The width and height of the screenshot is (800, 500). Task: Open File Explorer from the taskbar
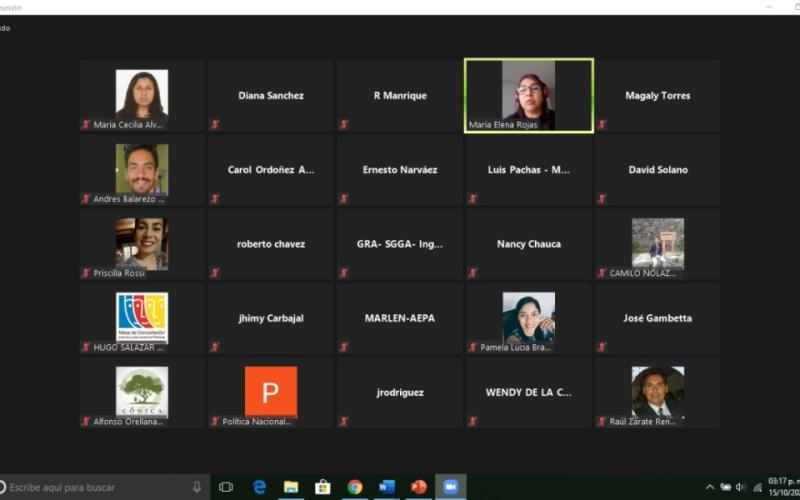(x=291, y=487)
